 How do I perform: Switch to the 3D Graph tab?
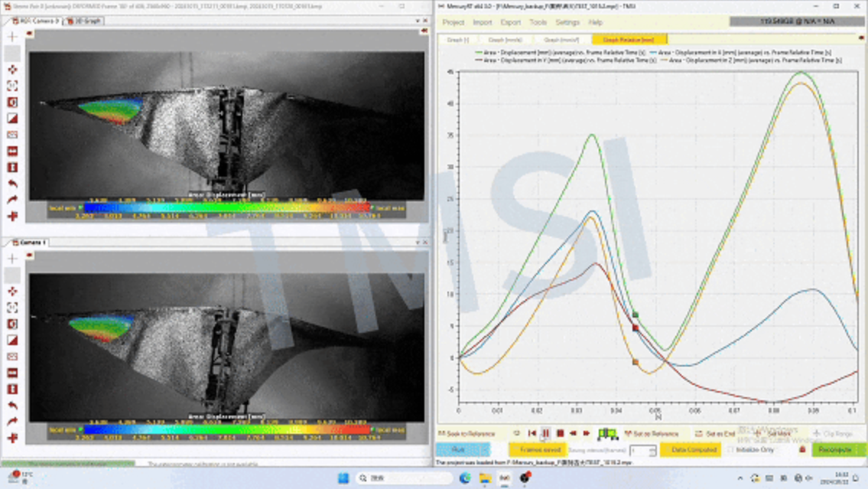[x=84, y=21]
